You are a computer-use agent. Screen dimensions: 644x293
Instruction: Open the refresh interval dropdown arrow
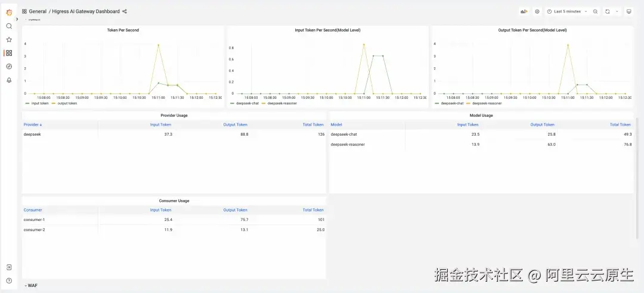tap(617, 11)
